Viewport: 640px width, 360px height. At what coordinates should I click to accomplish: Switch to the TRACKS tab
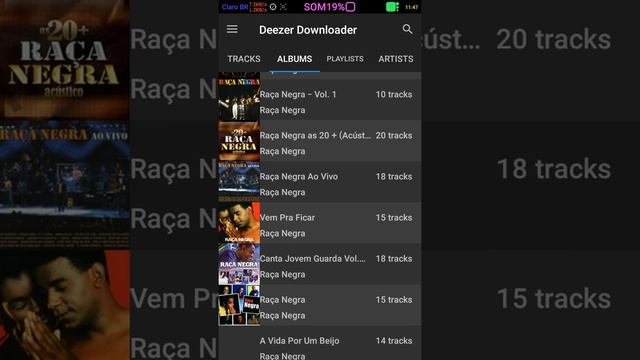point(244,59)
